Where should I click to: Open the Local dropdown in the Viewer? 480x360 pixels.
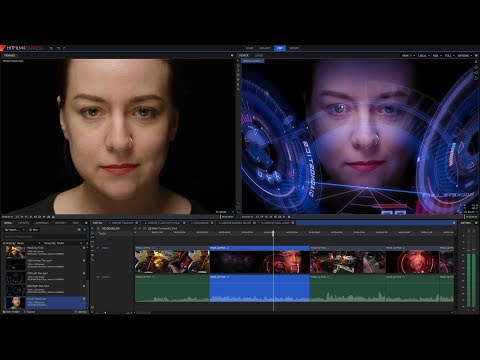pos(424,56)
